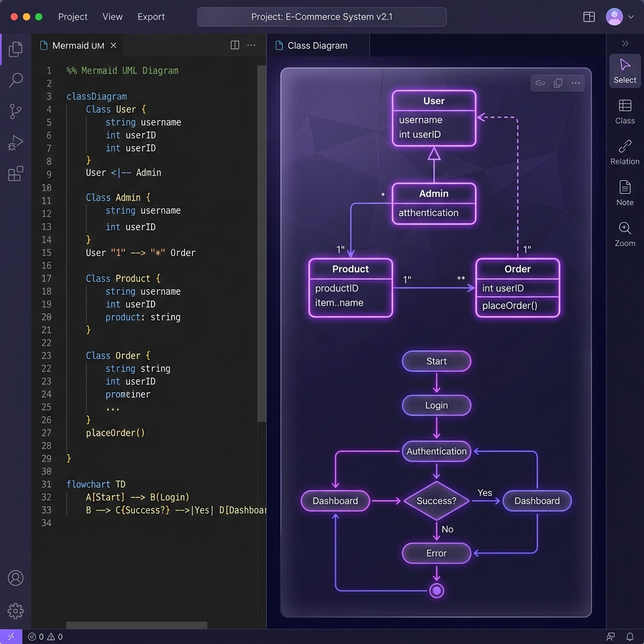The image size is (644, 644).
Task: Open the Project menu
Action: tap(73, 17)
